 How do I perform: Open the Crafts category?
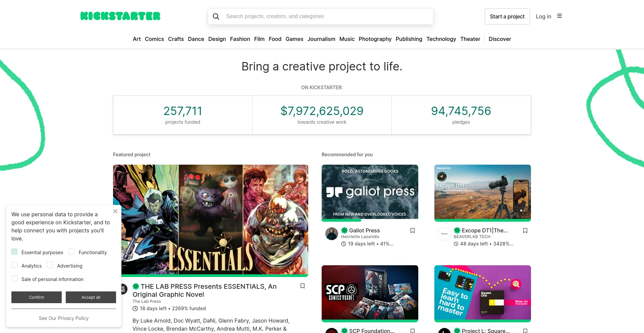(x=176, y=39)
